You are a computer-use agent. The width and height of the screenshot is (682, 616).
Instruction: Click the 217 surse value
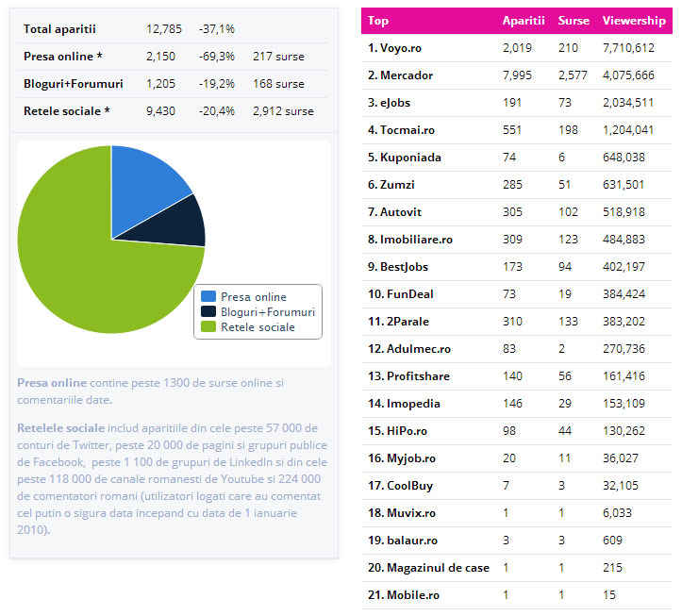(278, 57)
